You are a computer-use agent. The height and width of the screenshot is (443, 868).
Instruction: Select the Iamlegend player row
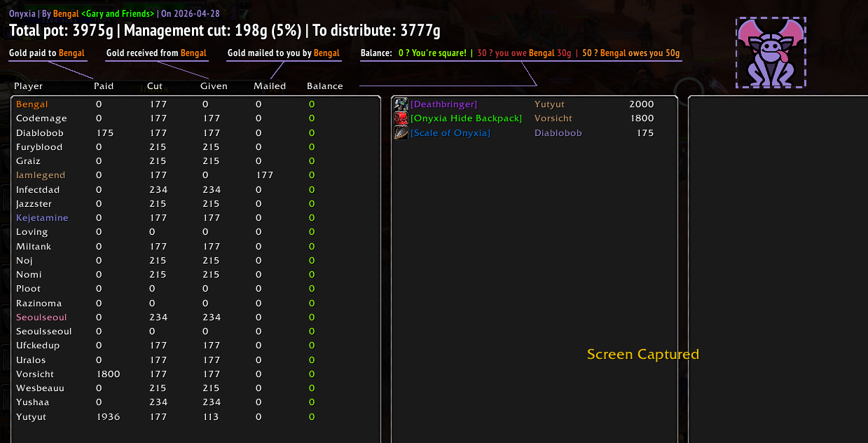coord(196,175)
